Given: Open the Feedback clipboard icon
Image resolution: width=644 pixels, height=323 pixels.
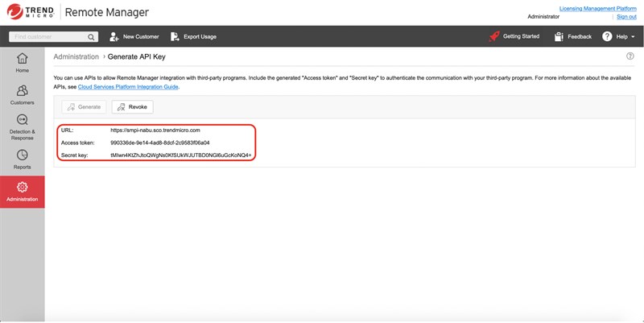Looking at the screenshot, I should click(559, 36).
